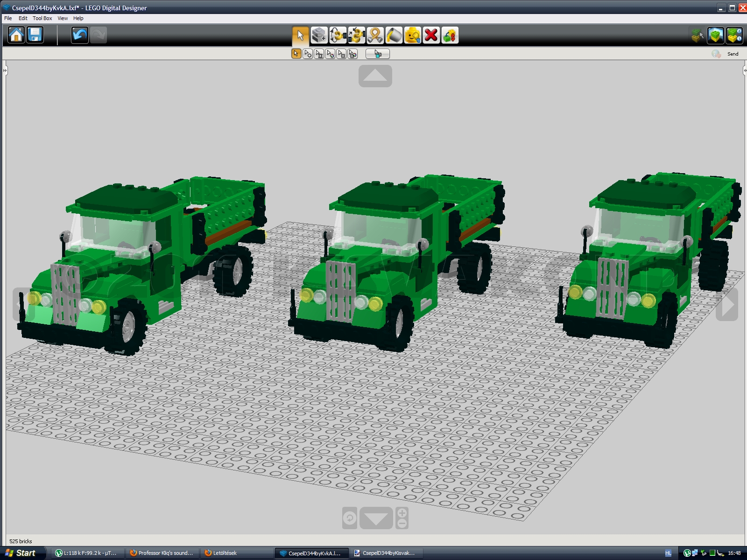
Task: Choose single selection sub-tool
Action: click(296, 54)
